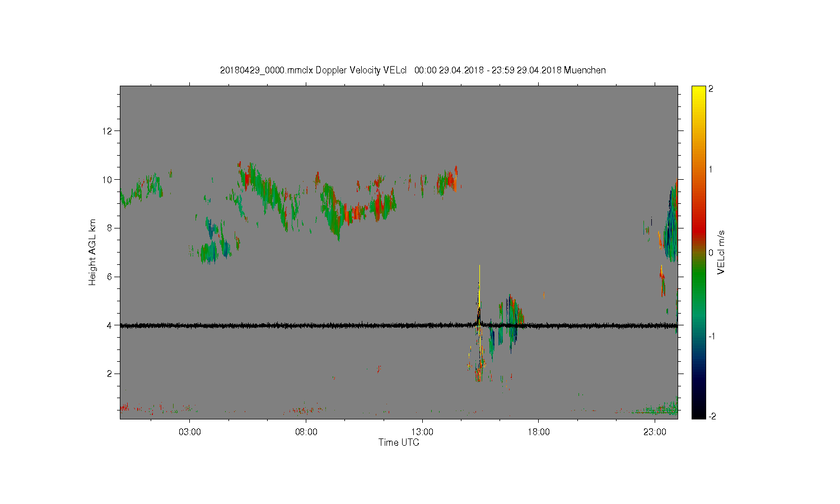Click the '10' height axis label
The width and height of the screenshot is (840, 504).
(x=108, y=180)
